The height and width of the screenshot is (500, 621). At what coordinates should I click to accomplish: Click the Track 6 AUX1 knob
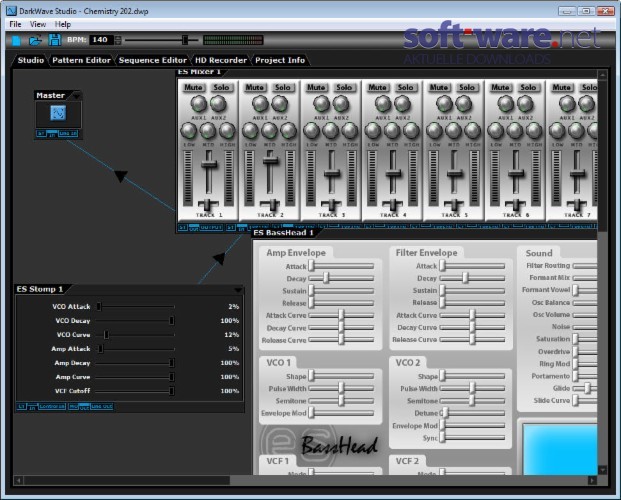(506, 104)
